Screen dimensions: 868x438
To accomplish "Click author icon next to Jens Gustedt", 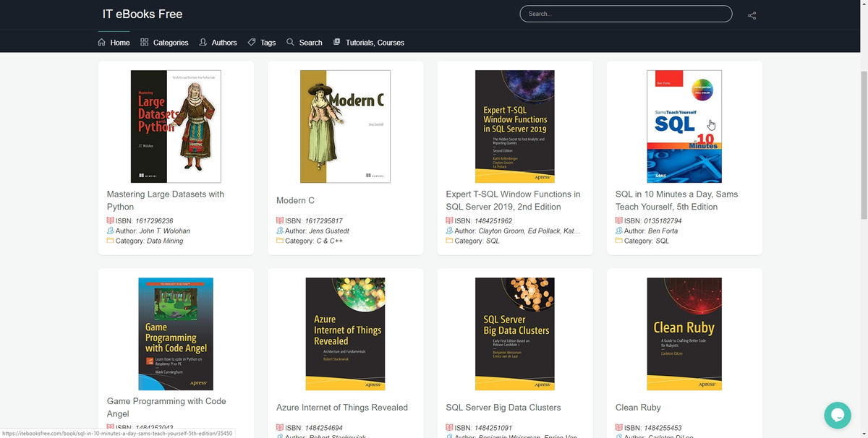I will (280, 231).
